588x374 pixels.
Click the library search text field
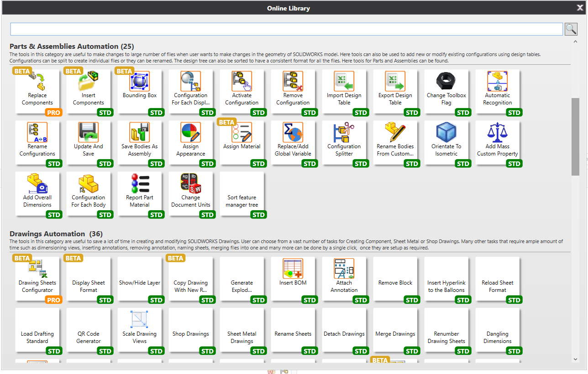coord(287,29)
